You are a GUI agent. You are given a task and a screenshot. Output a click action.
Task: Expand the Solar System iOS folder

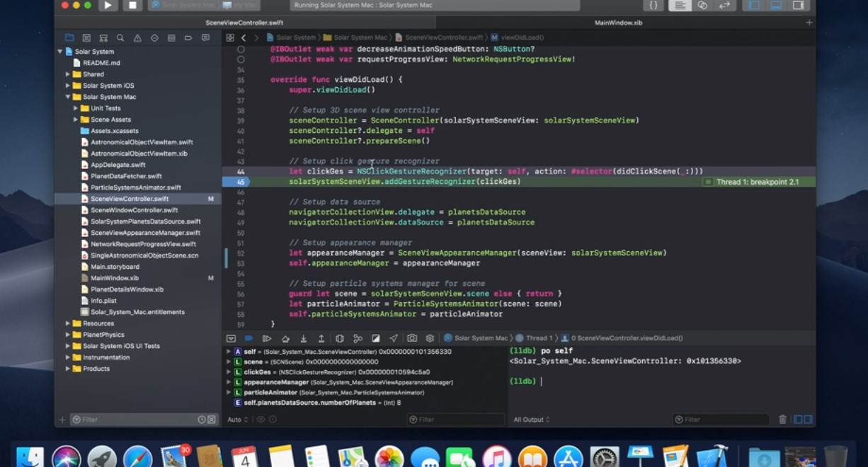point(68,86)
